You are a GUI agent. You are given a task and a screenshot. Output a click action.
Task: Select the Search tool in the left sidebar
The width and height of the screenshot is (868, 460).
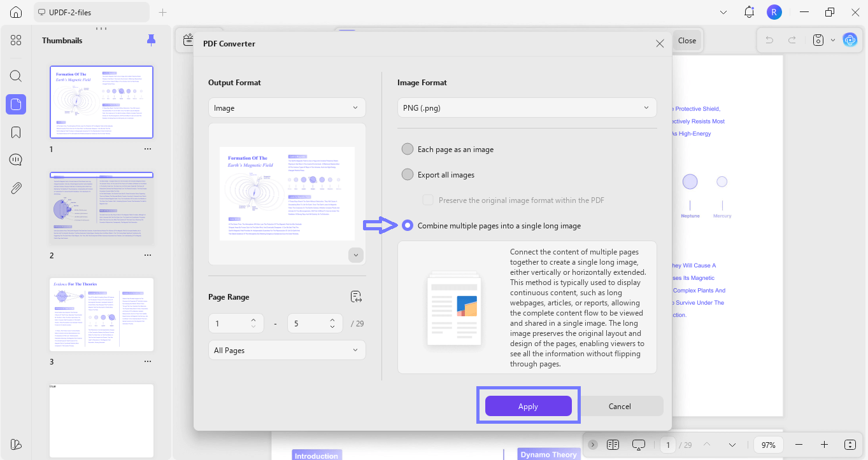pos(16,76)
